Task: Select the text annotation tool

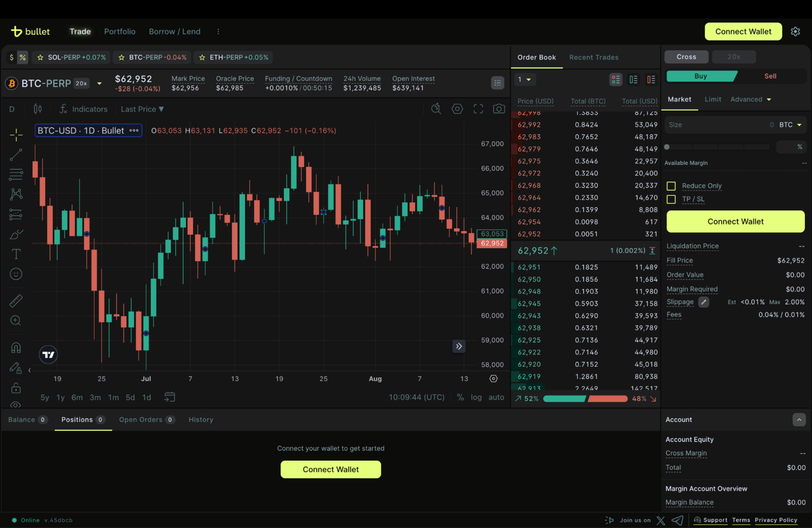Action: 16,254
